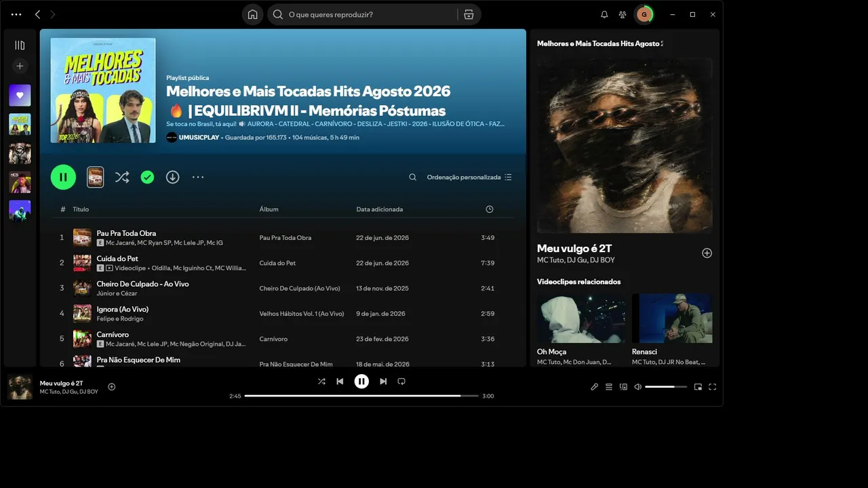The height and width of the screenshot is (488, 868).
Task: Open album link 'Cheiro De Culpado (Ao Vivo)'
Action: coord(300,289)
